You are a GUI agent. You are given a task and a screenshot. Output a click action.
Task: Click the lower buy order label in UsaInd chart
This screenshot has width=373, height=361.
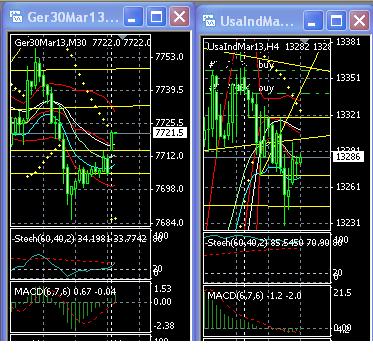[x=266, y=88]
